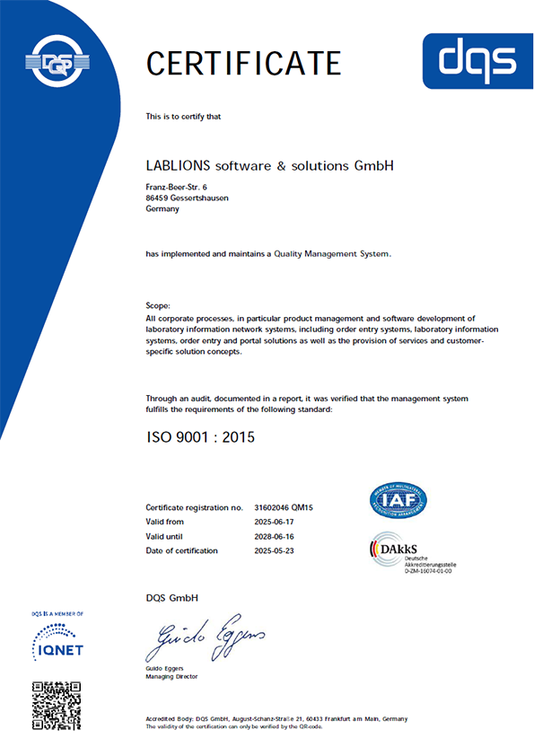Click the DQS IS A MEMBER OF caption
The width and height of the screenshot is (534, 756).
(x=57, y=614)
